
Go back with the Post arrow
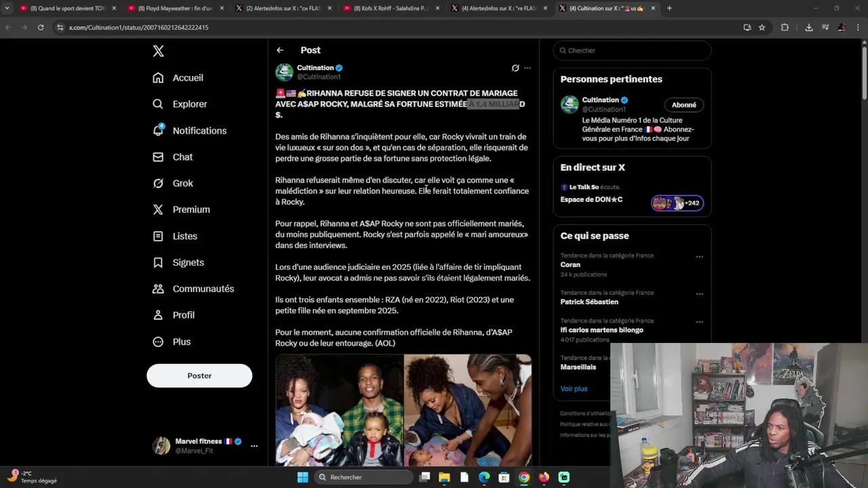pos(280,50)
